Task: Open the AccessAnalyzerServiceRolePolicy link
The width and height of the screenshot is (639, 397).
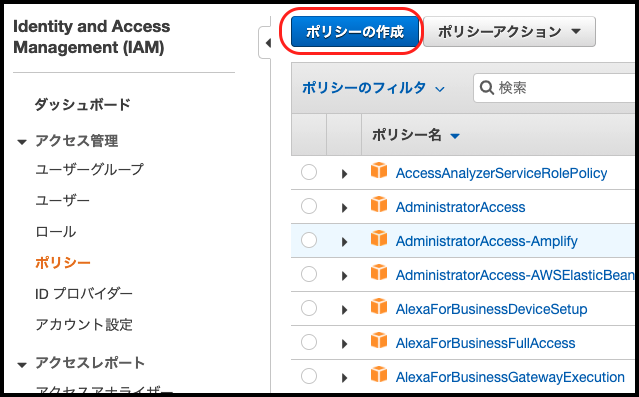Action: pyautogui.click(x=501, y=173)
